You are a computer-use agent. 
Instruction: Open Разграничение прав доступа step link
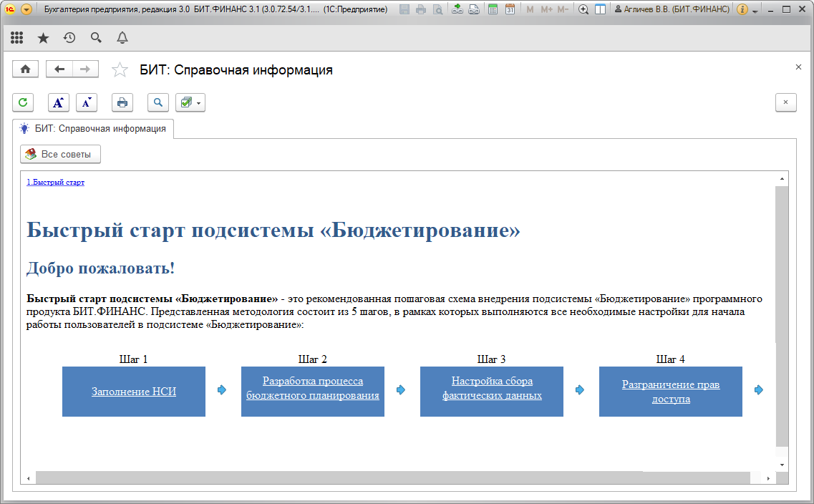coord(671,392)
